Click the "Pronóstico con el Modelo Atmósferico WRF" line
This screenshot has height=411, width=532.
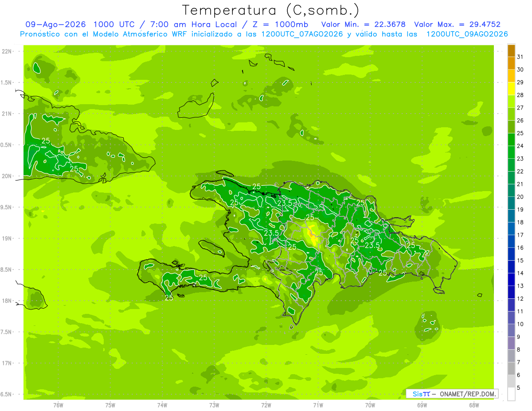[264, 34]
